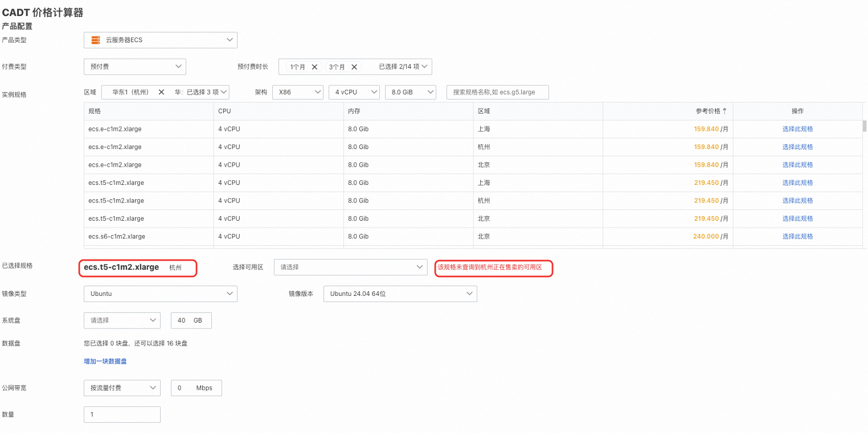Open the 产品类型 云服务器ECS dropdown
This screenshot has height=433, width=868.
pyautogui.click(x=160, y=40)
